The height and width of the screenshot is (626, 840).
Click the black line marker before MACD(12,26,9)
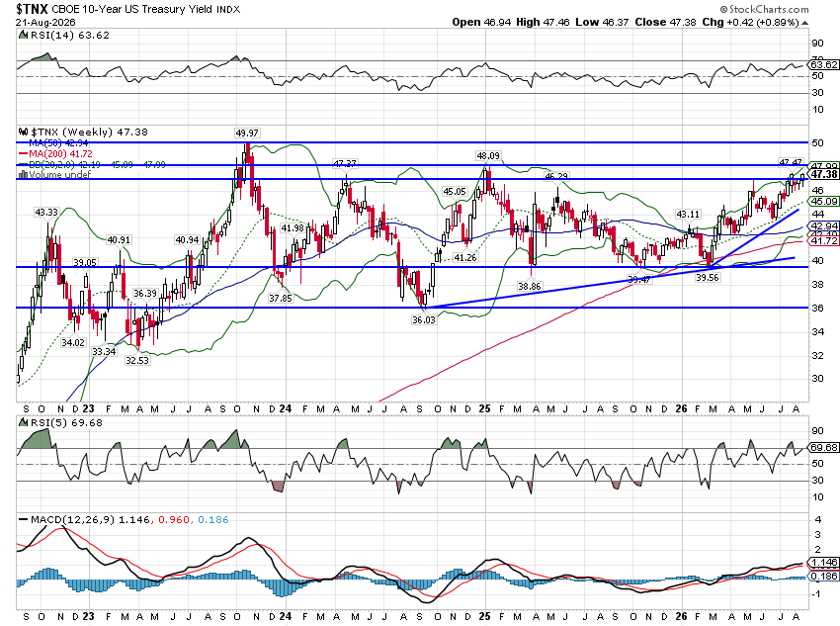(23, 519)
